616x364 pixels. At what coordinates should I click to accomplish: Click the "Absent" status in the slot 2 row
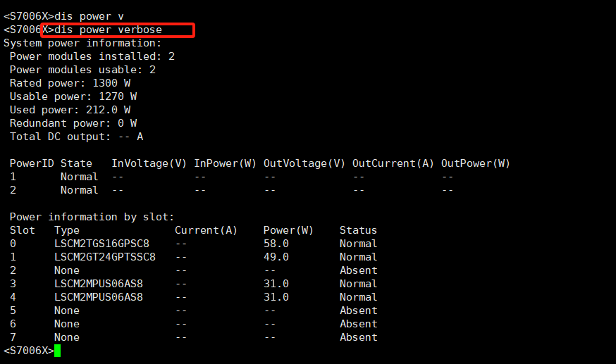coord(358,270)
